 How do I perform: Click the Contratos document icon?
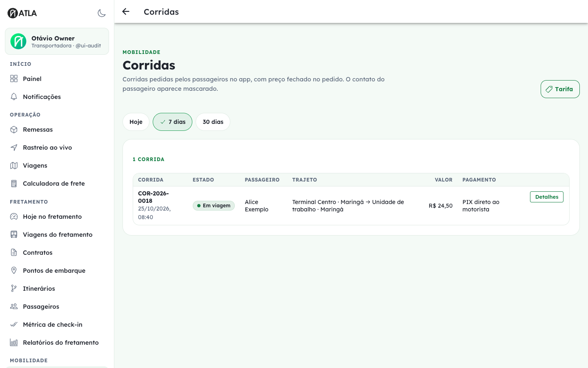tap(14, 252)
